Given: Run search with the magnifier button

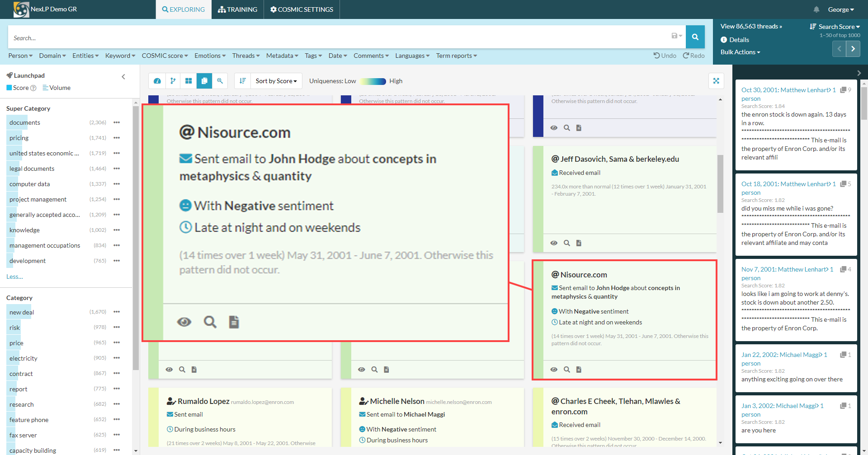Looking at the screenshot, I should (x=695, y=37).
